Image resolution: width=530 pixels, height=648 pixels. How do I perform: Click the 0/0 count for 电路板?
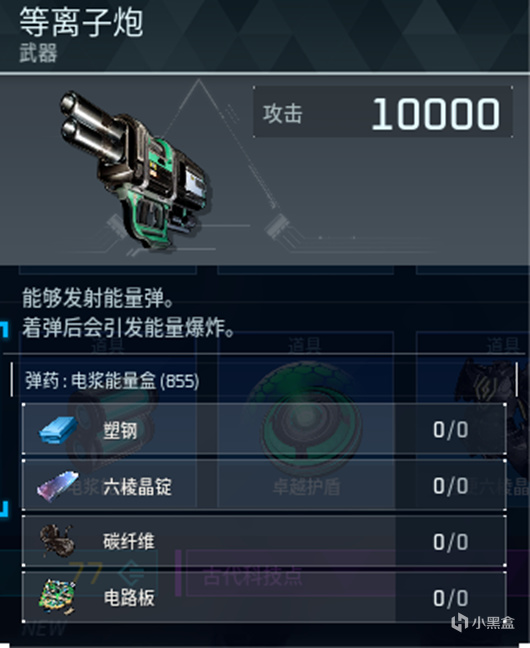click(x=451, y=598)
